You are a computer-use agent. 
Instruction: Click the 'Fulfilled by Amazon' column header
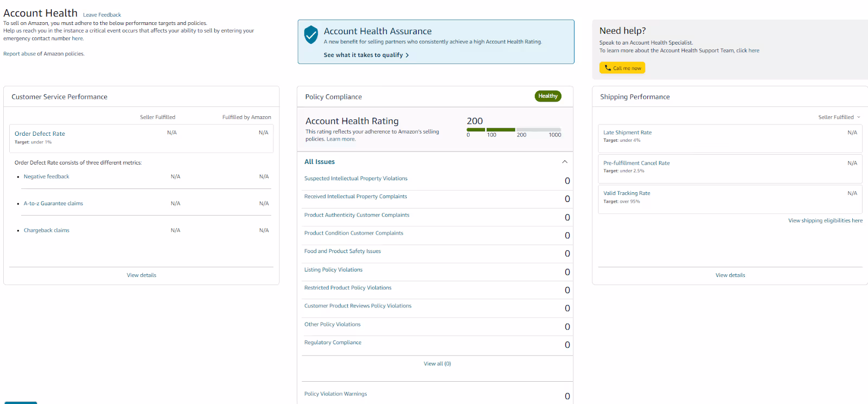pyautogui.click(x=247, y=117)
